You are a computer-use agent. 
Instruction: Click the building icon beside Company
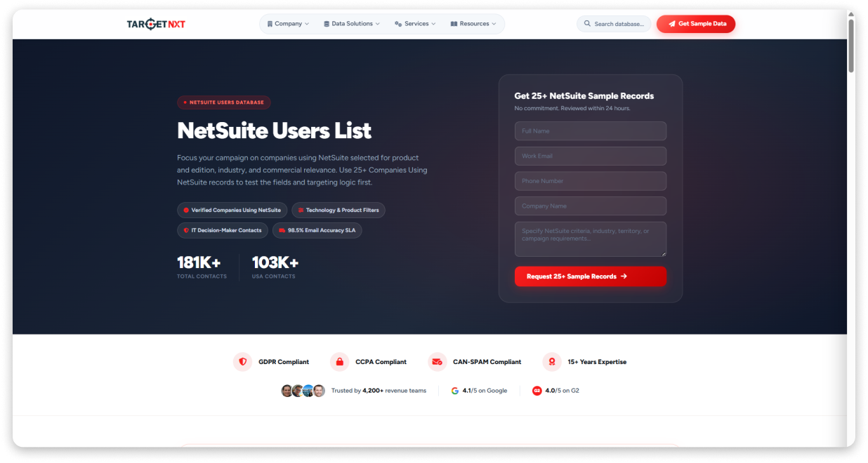pos(270,24)
